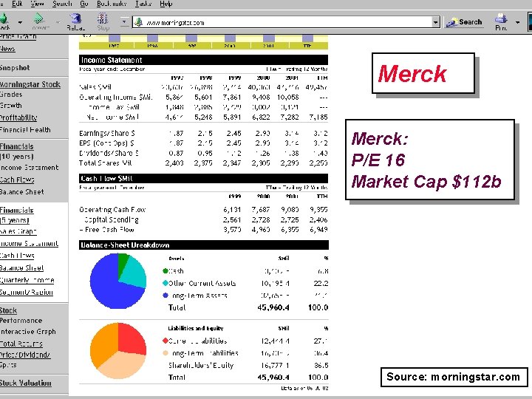
Task: Click the Reload page icon
Action: click(75, 18)
